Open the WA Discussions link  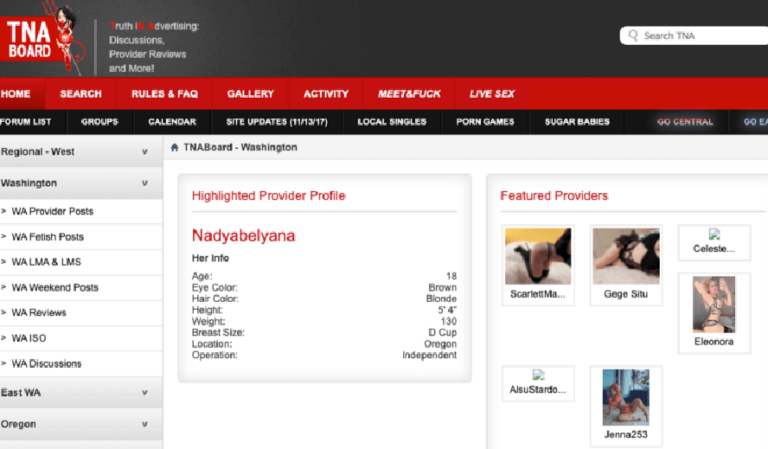[x=47, y=363]
